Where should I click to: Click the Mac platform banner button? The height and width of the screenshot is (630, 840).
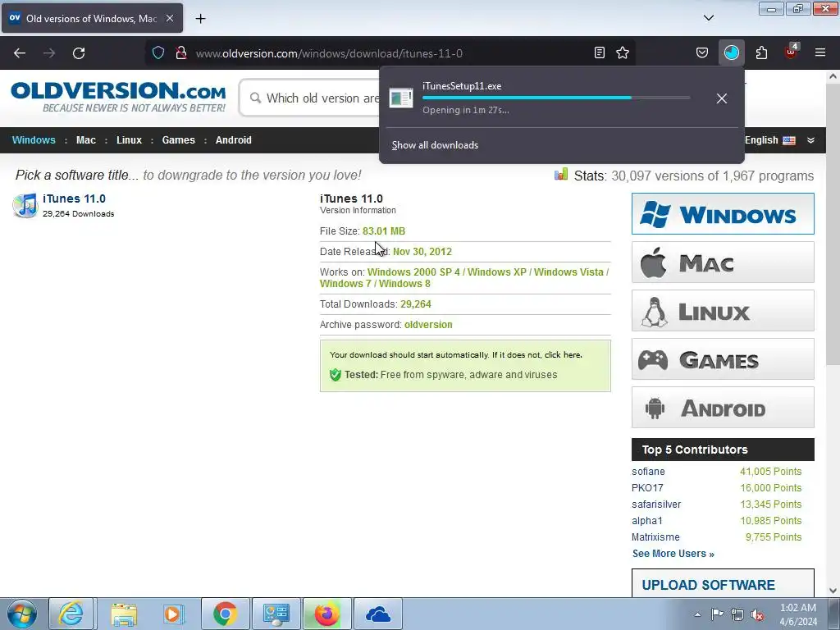[x=723, y=262]
